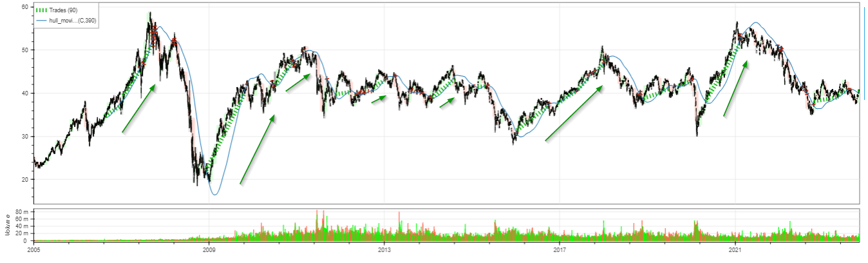Click the 2013 x-axis tick label
Image resolution: width=868 pixels, height=263 pixels.
(384, 248)
